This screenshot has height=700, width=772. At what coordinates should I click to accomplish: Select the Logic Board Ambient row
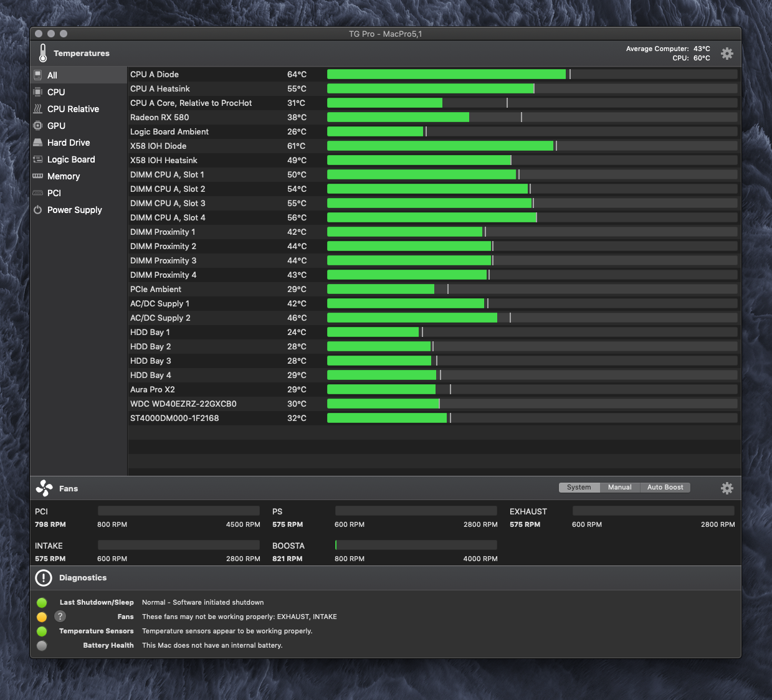434,131
